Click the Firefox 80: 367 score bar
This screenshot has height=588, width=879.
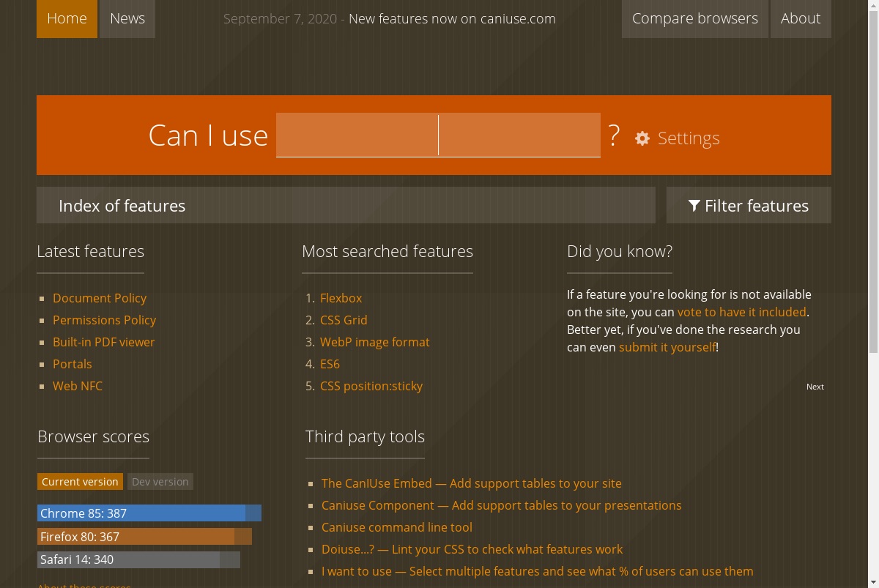144,537
